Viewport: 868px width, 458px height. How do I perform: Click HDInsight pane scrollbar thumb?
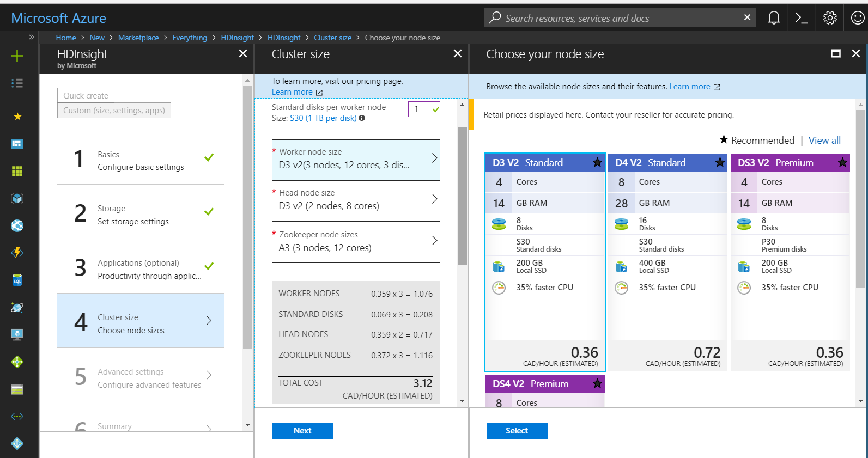point(247,217)
